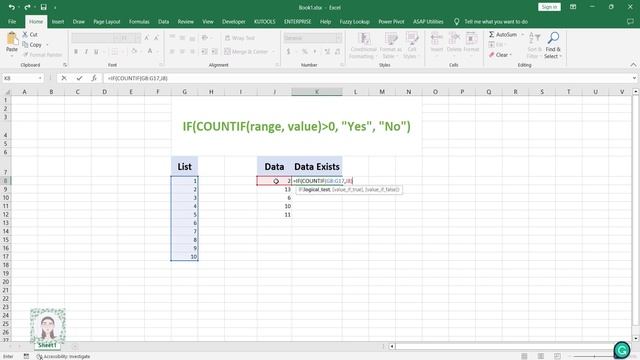Toggle Underline formatting
Image resolution: width=640 pixels, height=360 pixels.
click(96, 51)
